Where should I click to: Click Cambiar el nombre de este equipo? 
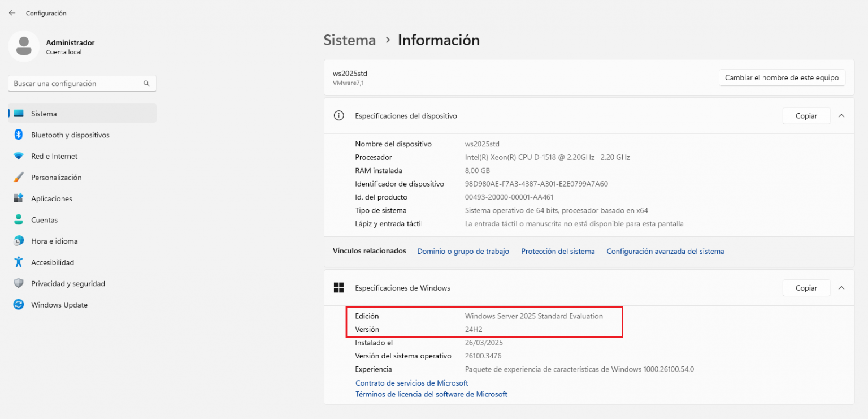(x=782, y=77)
